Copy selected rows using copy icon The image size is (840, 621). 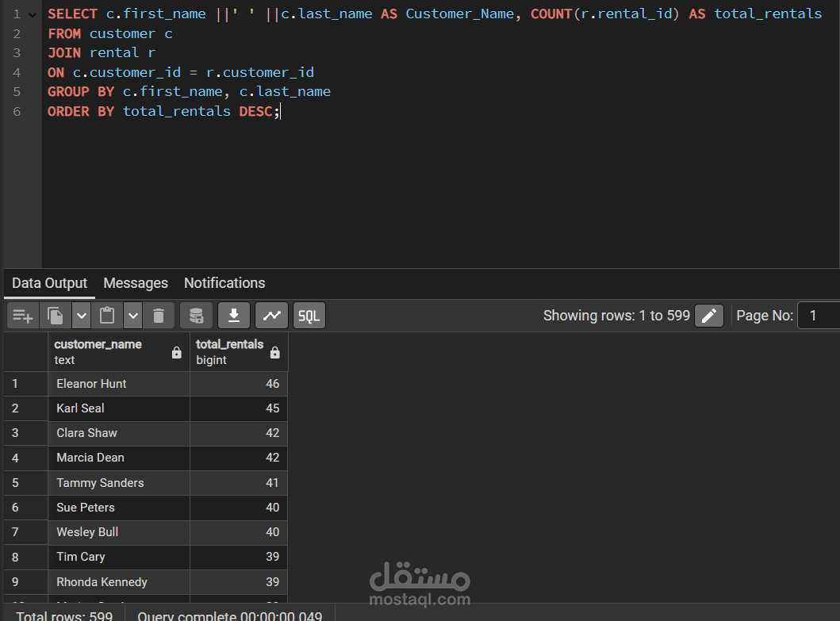click(53, 315)
